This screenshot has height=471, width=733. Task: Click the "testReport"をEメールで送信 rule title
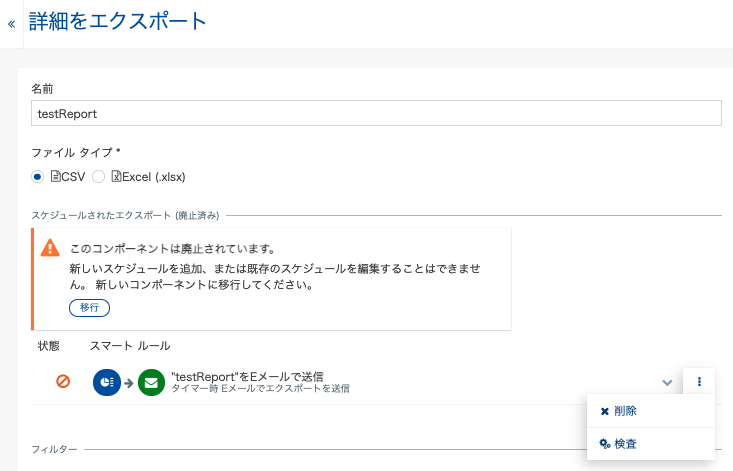[x=247, y=376]
